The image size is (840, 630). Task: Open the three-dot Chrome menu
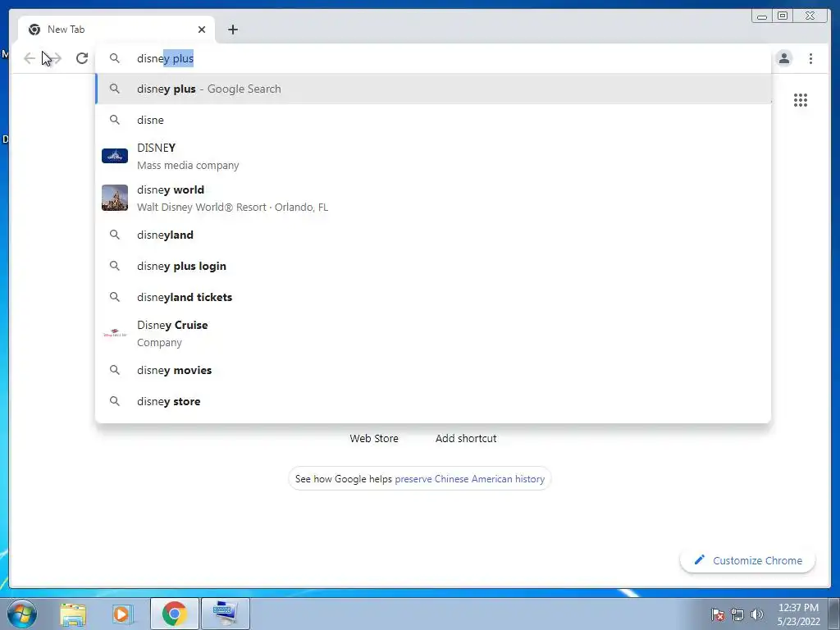[x=810, y=58]
